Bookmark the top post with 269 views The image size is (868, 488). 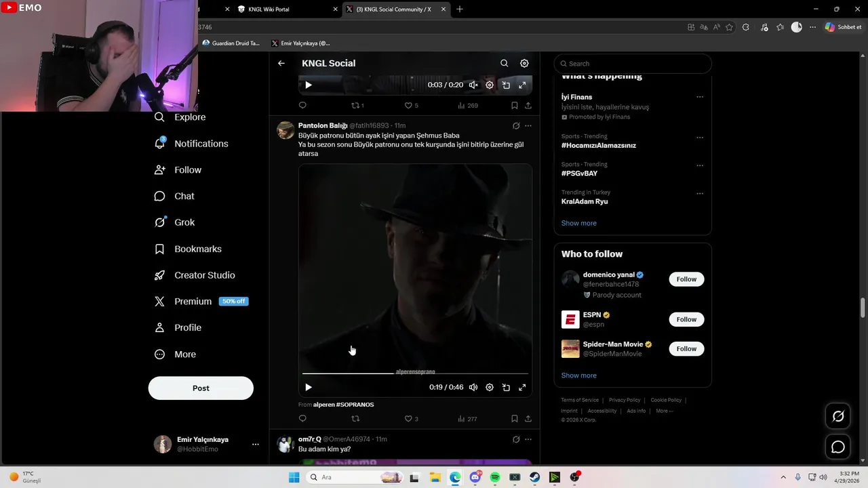(515, 106)
